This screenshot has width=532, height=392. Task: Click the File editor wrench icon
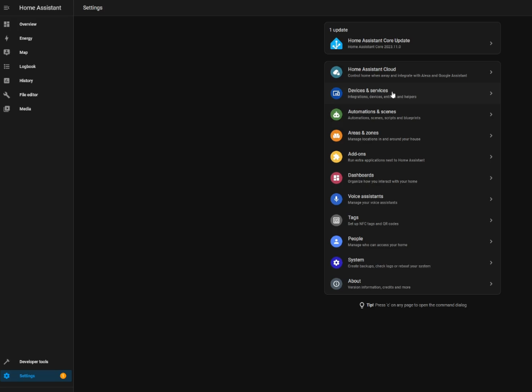click(6, 95)
